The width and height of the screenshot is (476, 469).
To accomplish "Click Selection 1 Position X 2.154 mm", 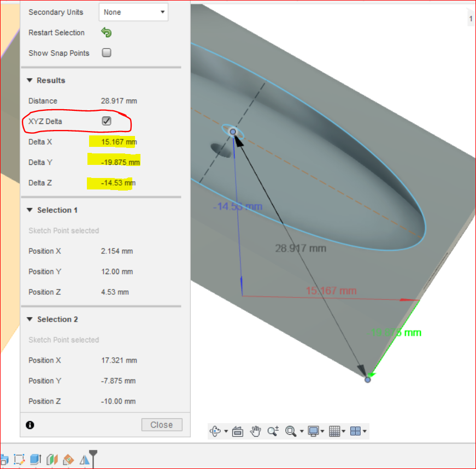I will (117, 251).
